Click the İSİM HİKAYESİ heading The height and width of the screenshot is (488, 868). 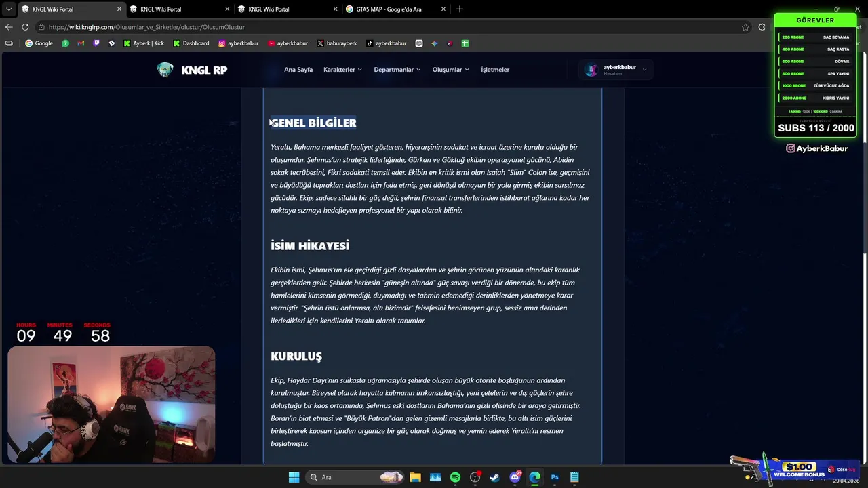(x=310, y=245)
